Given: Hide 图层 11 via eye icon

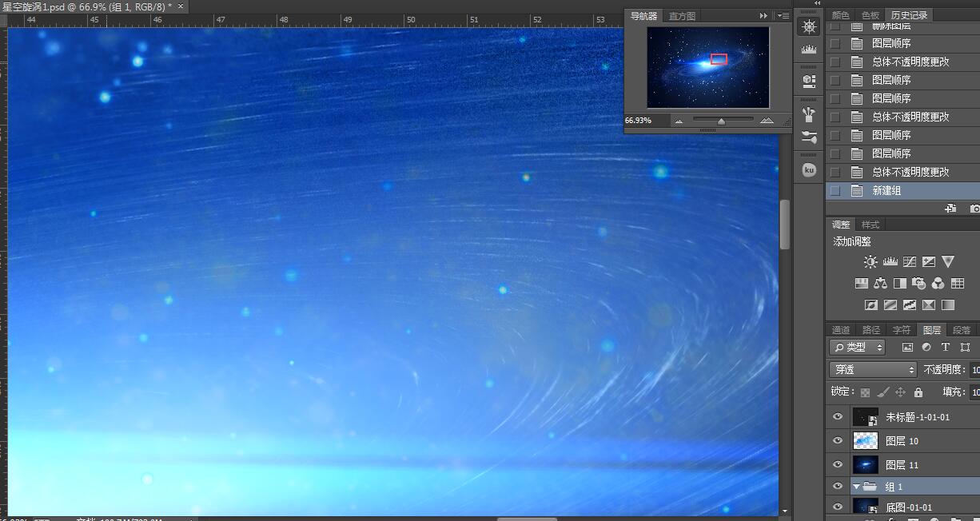Looking at the screenshot, I should (x=838, y=464).
